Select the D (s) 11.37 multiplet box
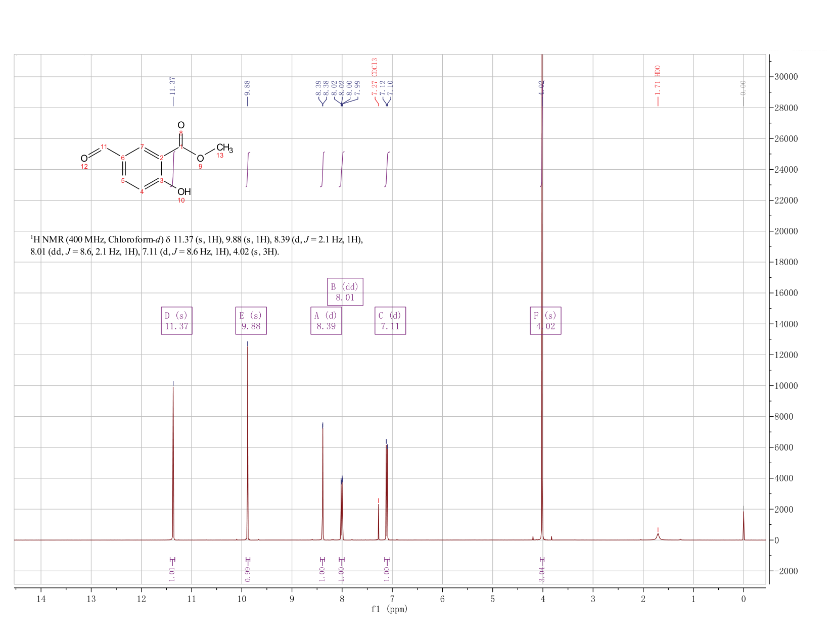 [x=176, y=321]
